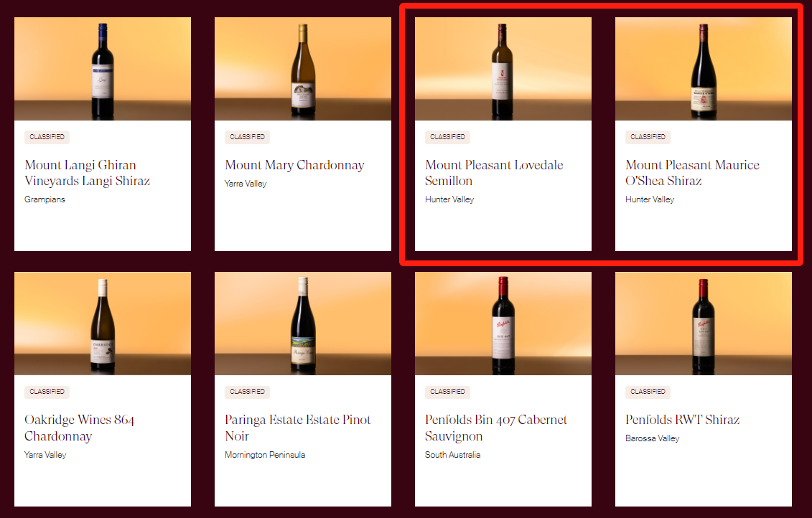Screen dimensions: 812x518
Task: Select Barossa Valley region text
Action: click(x=652, y=438)
